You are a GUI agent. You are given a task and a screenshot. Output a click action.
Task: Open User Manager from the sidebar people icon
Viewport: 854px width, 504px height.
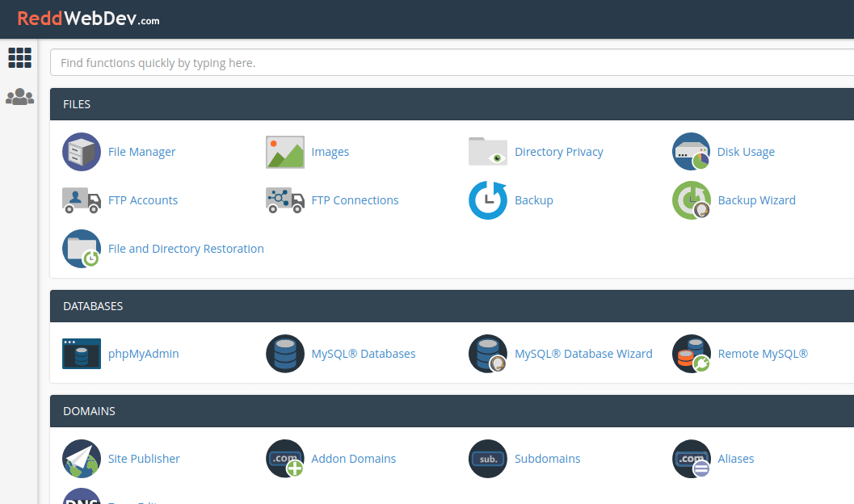[19, 97]
